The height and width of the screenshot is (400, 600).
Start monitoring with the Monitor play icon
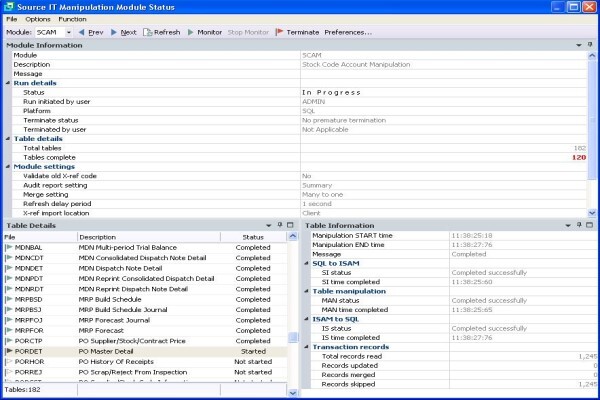[x=191, y=33]
